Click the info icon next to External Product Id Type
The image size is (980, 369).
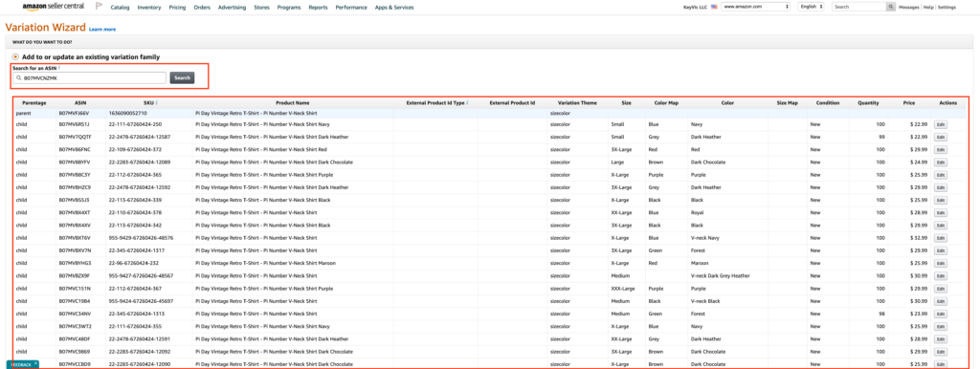(x=467, y=102)
